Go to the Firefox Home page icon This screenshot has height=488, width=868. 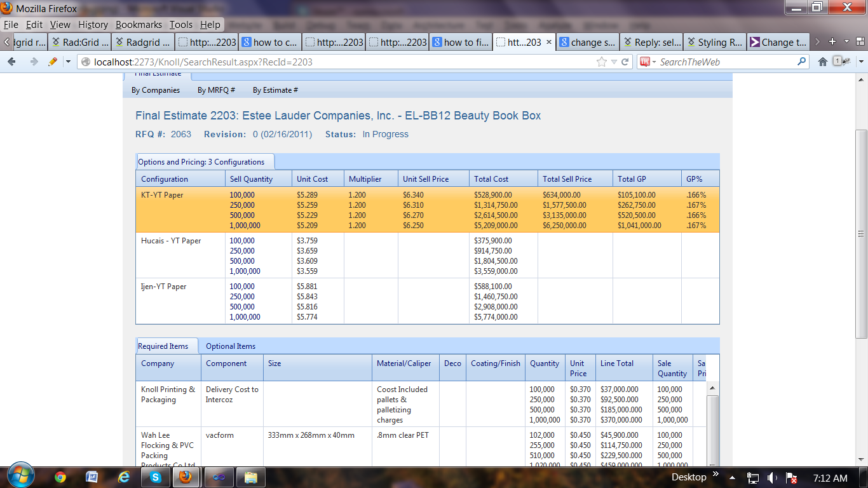[x=823, y=62]
